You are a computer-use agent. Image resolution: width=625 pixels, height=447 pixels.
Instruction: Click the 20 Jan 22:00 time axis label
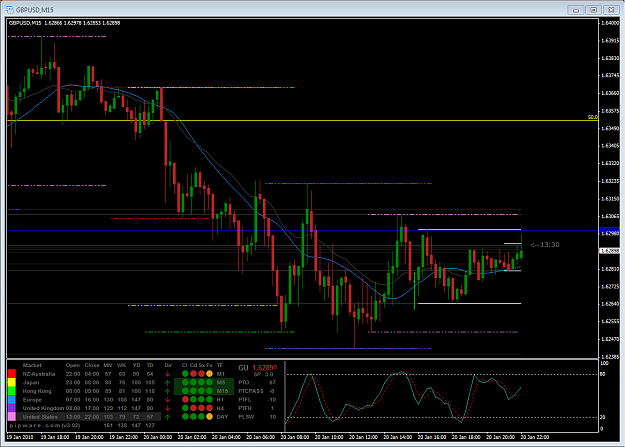(535, 437)
